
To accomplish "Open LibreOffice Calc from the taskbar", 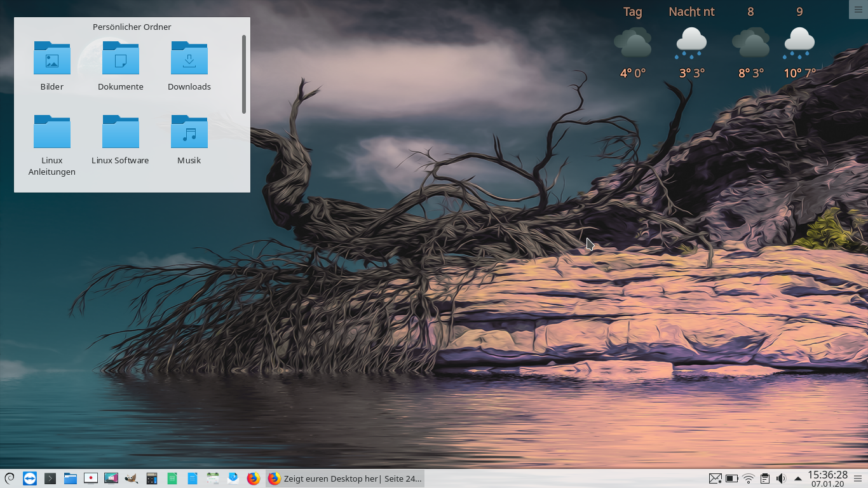I will tap(173, 478).
